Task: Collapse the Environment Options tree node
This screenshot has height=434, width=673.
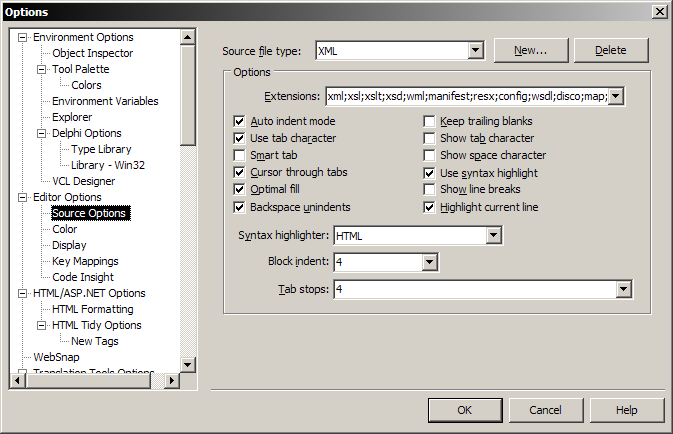Action: (x=22, y=37)
